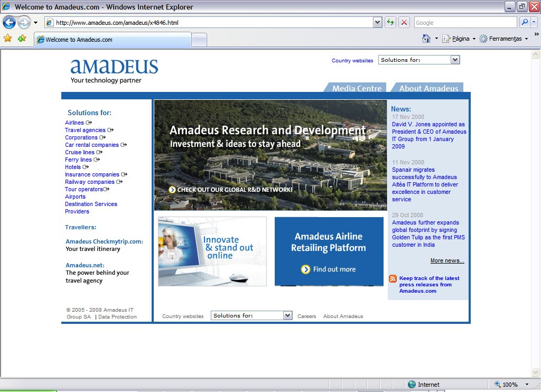The image size is (541, 392).
Task: Click the Home page house icon
Action: [426, 39]
